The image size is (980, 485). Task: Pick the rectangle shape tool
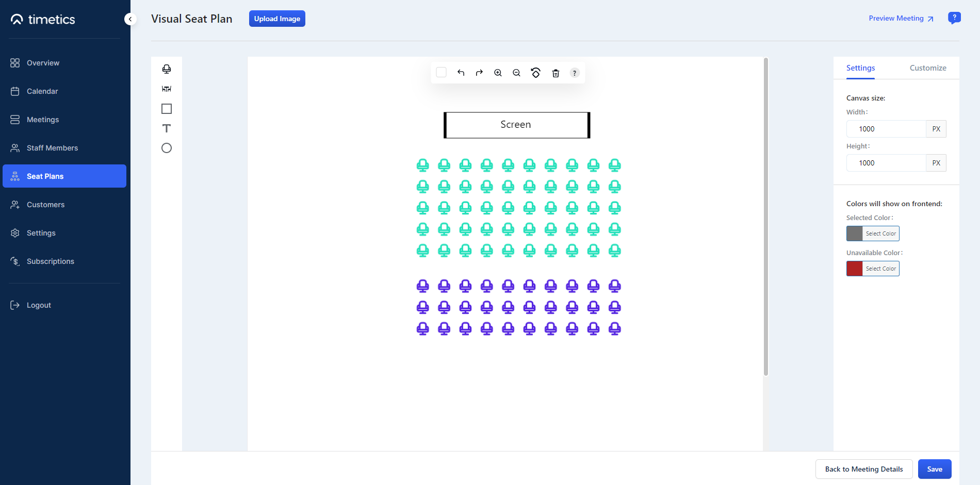166,108
